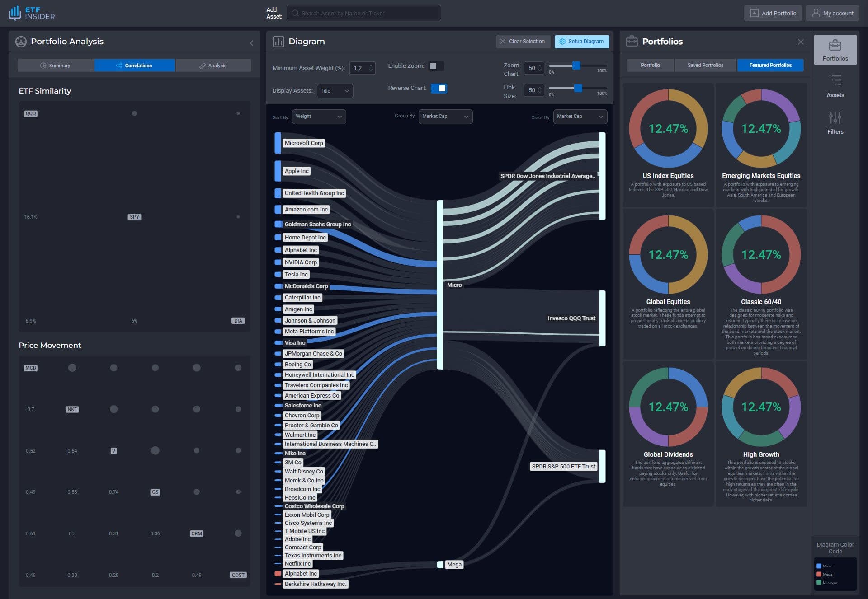Select the McDonald's Corp node
This screenshot has height=599, width=868.
[x=306, y=286]
